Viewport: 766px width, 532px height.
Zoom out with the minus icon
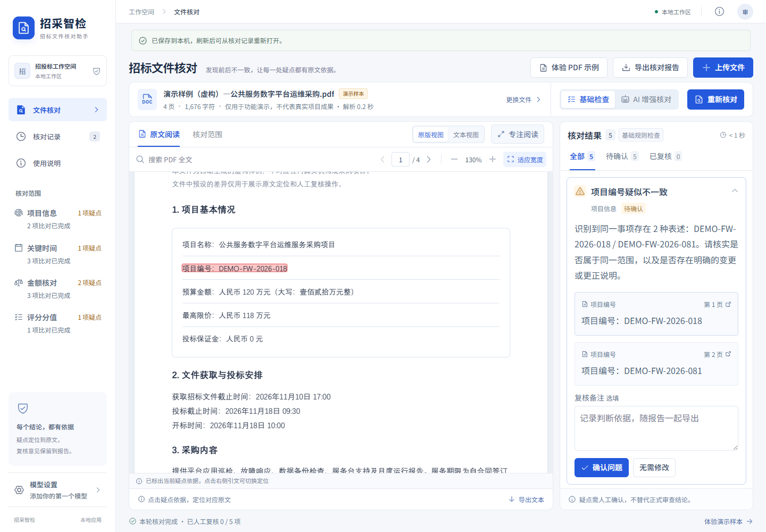(x=454, y=160)
